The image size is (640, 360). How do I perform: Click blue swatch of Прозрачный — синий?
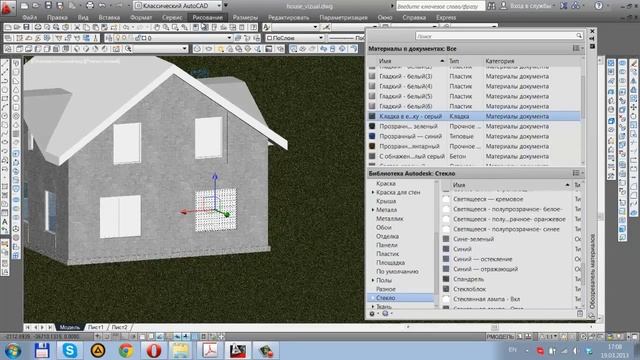tap(372, 136)
